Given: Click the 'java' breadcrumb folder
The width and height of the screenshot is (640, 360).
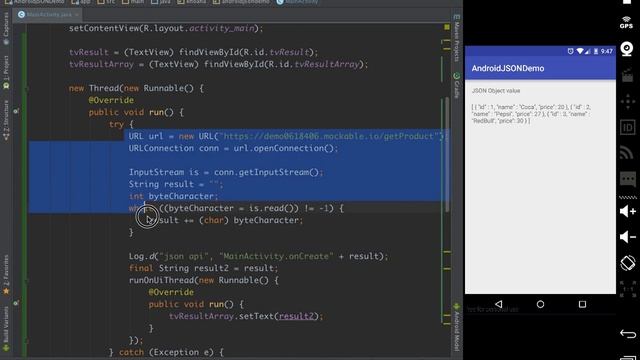Looking at the screenshot, I should [x=161, y=2].
